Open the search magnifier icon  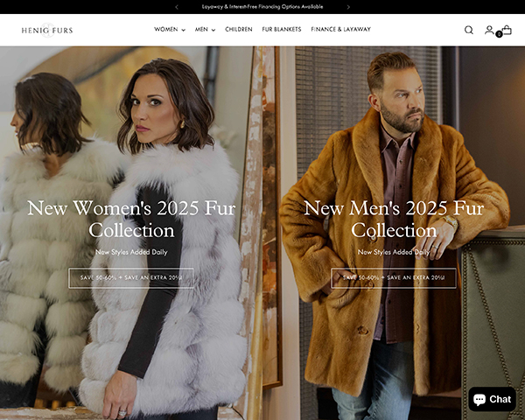click(x=469, y=30)
